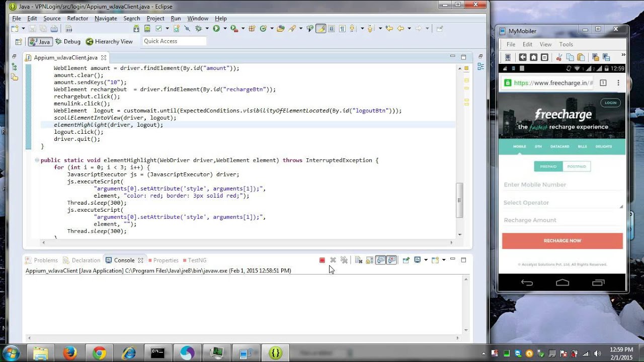Click the New Java Class icon
Viewport: 644px width, 362px height.
click(x=263, y=29)
